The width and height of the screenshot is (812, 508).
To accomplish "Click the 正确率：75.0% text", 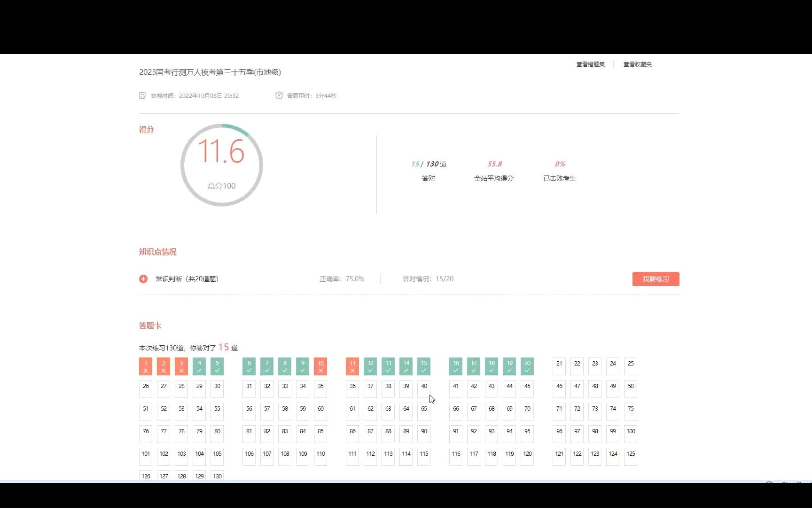I will pos(342,279).
